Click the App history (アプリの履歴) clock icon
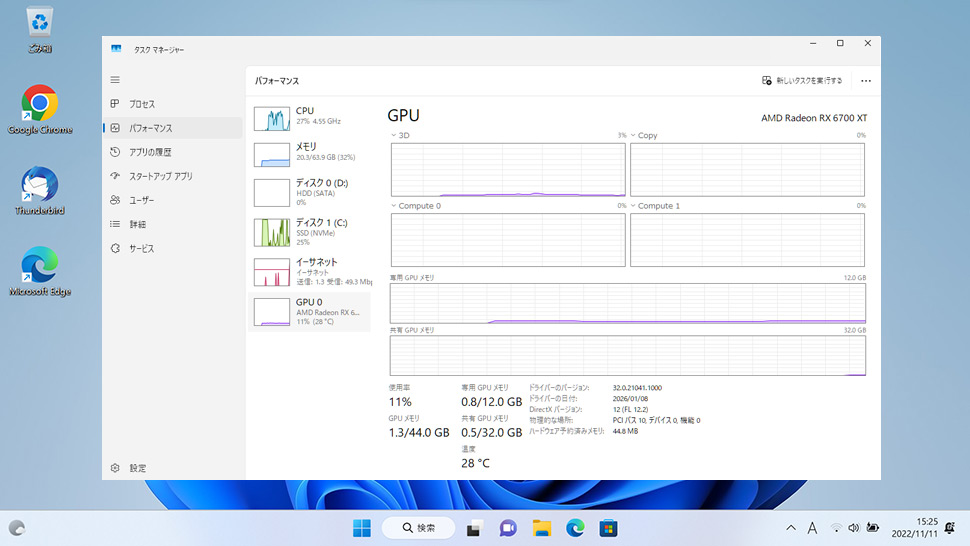This screenshot has width=970, height=546. coord(115,152)
